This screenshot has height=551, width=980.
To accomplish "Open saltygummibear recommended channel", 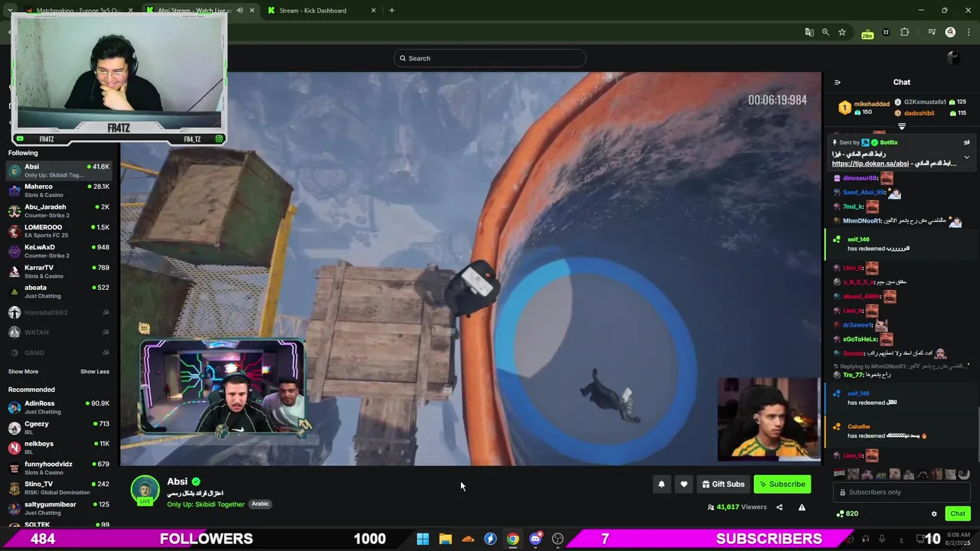I will (x=60, y=508).
